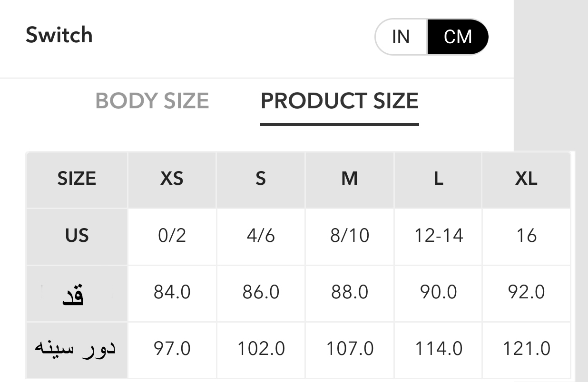Image resolution: width=588 pixels, height=382 pixels.
Task: Switch units to IN (inches)
Action: point(401,37)
